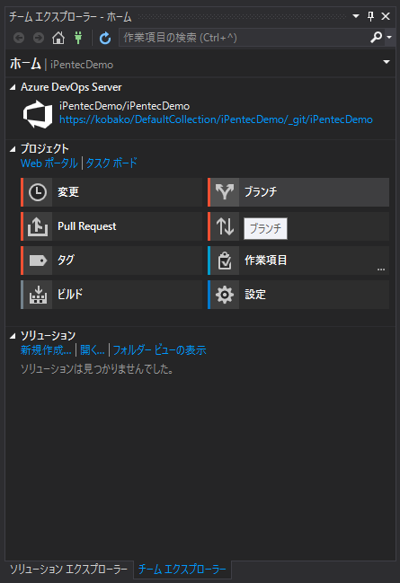400x583 pixels.
Task: Refresh the Team Explorer page
Action: [105, 38]
